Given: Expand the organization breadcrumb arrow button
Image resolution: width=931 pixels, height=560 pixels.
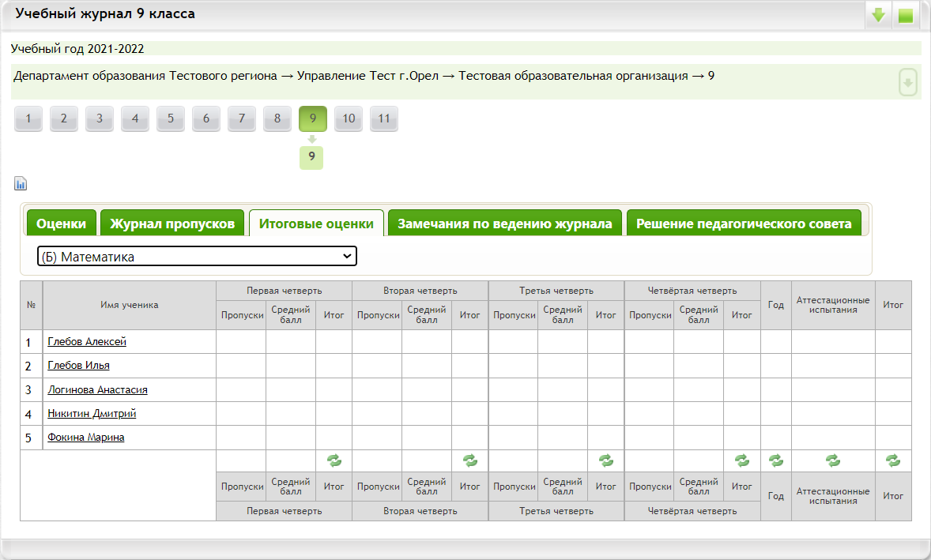Looking at the screenshot, I should coord(908,82).
